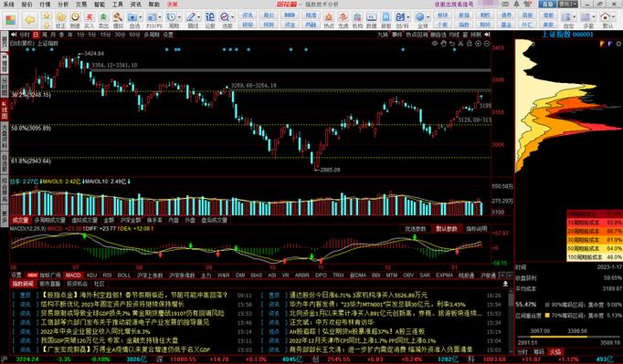
Task: Click the 板块 quick button in toolbar
Action: coord(443,16)
